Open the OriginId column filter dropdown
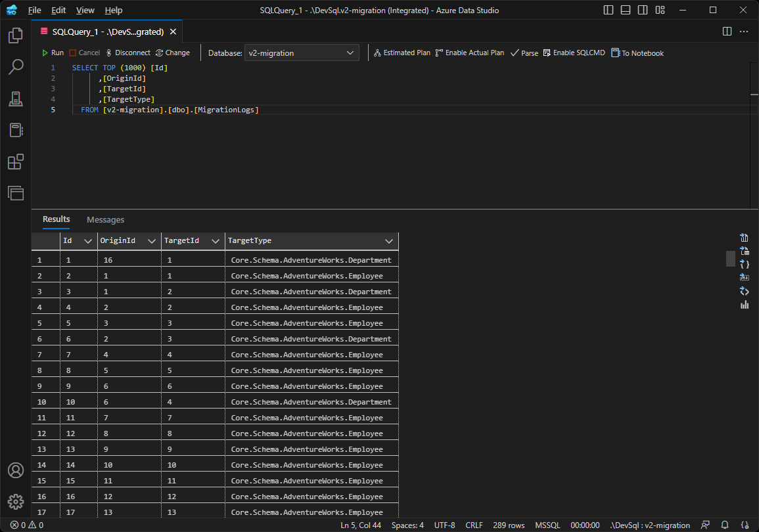 click(x=152, y=241)
